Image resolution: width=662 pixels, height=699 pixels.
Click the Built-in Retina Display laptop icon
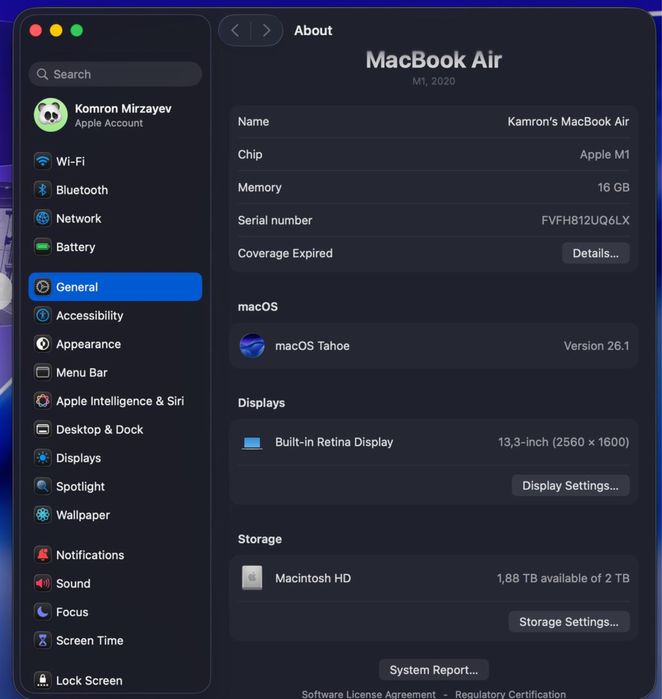click(x=252, y=442)
